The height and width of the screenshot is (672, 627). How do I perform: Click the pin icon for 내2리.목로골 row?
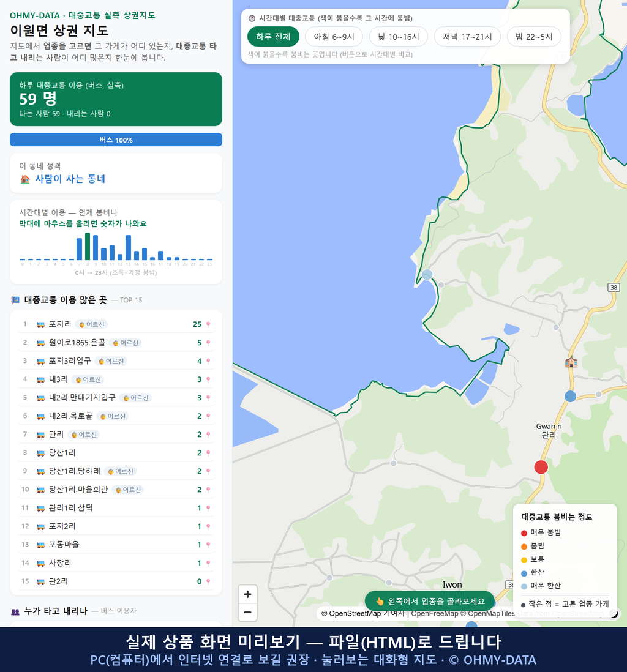click(208, 416)
